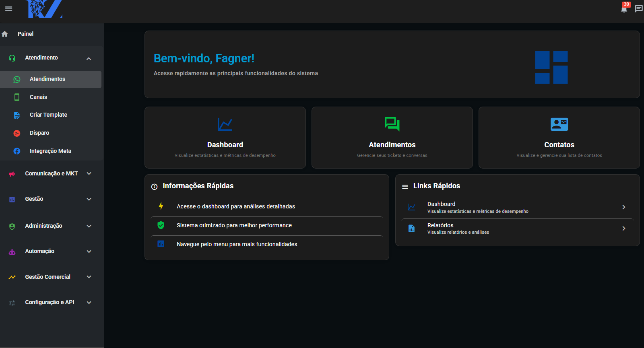This screenshot has height=348, width=644.
Task: Expand the Automação chevron
Action: [89, 251]
